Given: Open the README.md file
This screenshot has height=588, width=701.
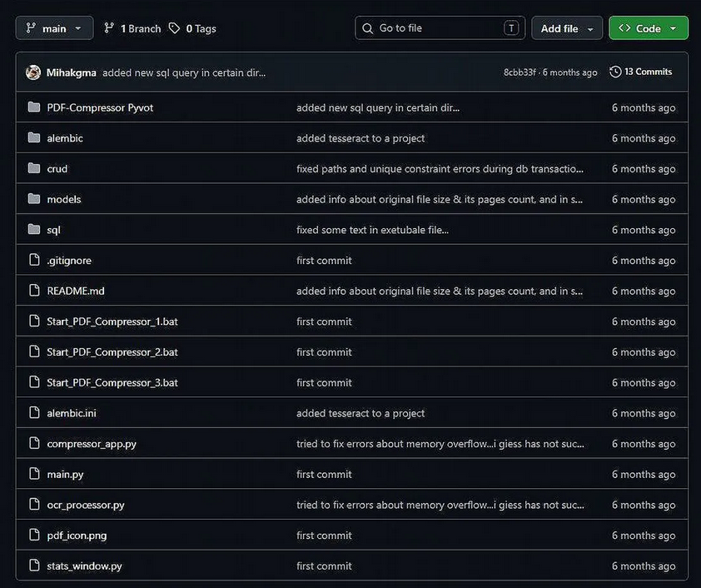Looking at the screenshot, I should pyautogui.click(x=76, y=291).
